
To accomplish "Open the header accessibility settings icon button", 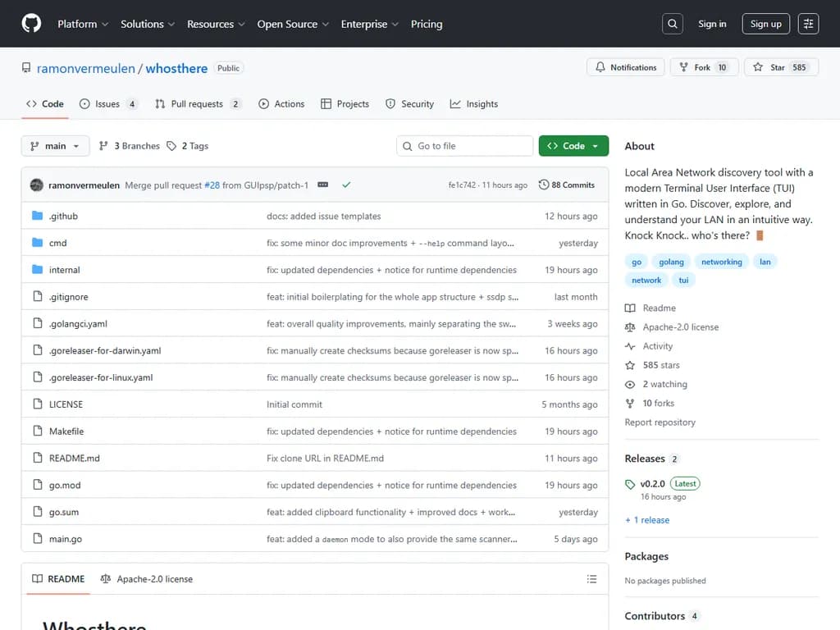I will (808, 24).
